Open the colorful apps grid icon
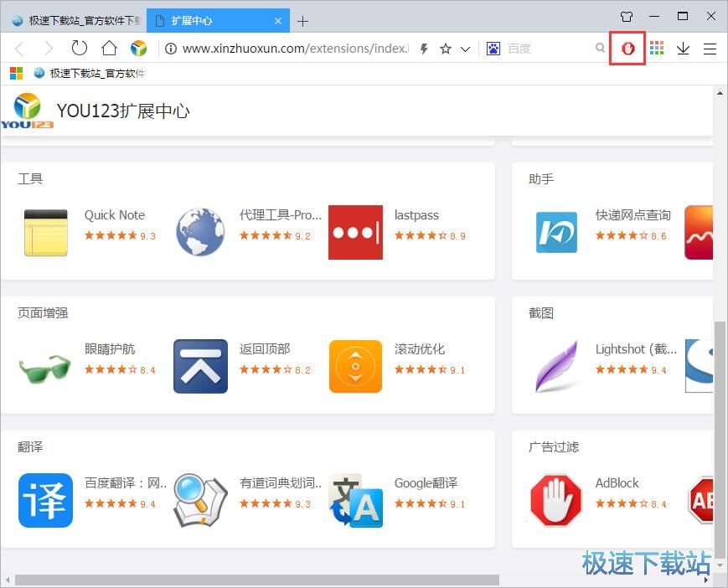Image resolution: width=728 pixels, height=588 pixels. coord(657,48)
